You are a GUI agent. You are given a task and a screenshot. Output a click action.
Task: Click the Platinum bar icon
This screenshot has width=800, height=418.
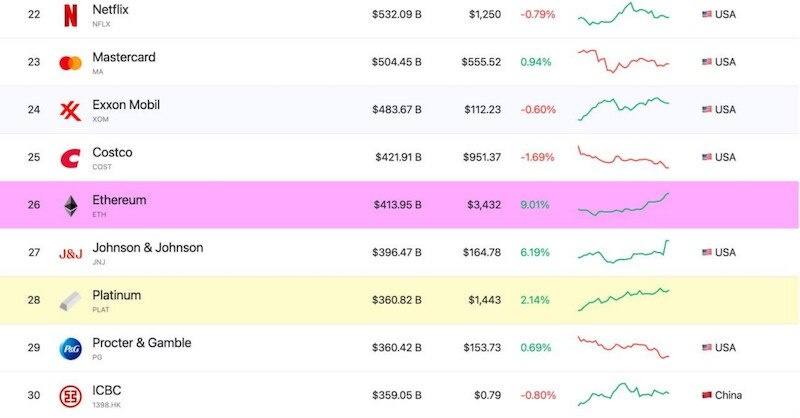click(70, 300)
